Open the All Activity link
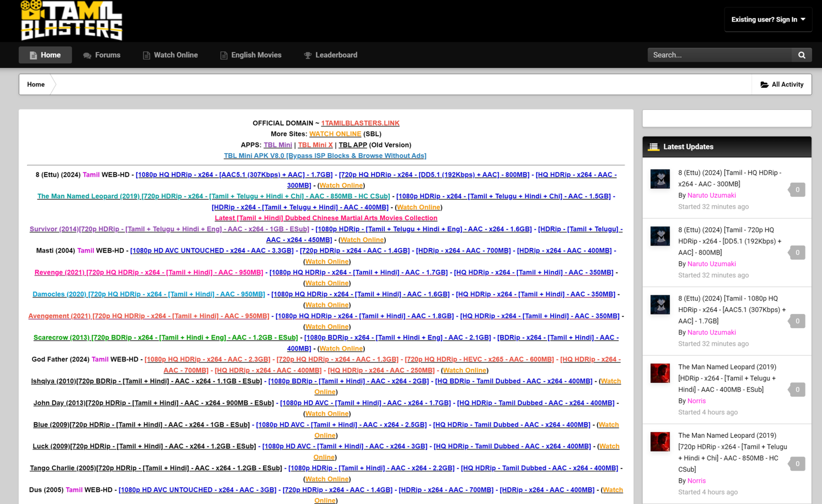The image size is (822, 504). [x=782, y=84]
